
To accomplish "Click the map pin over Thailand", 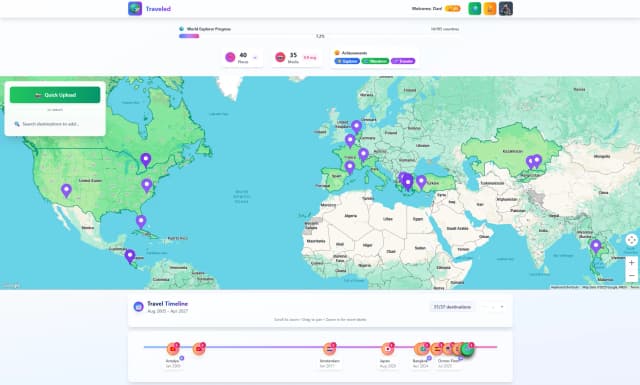I will coord(596,247).
